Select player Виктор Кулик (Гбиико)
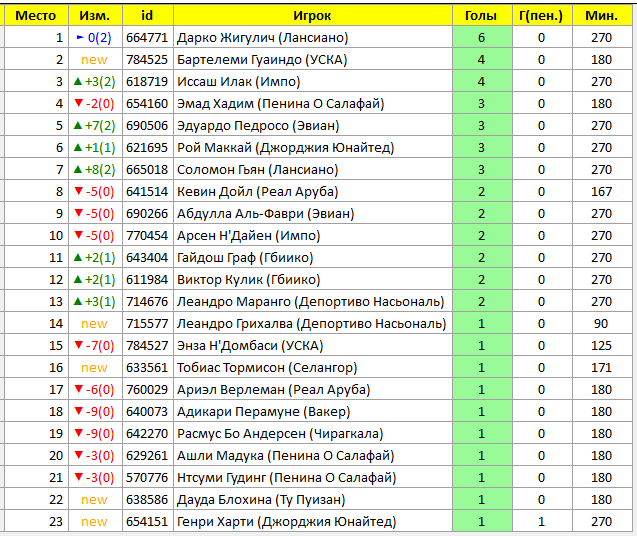 coord(249,280)
